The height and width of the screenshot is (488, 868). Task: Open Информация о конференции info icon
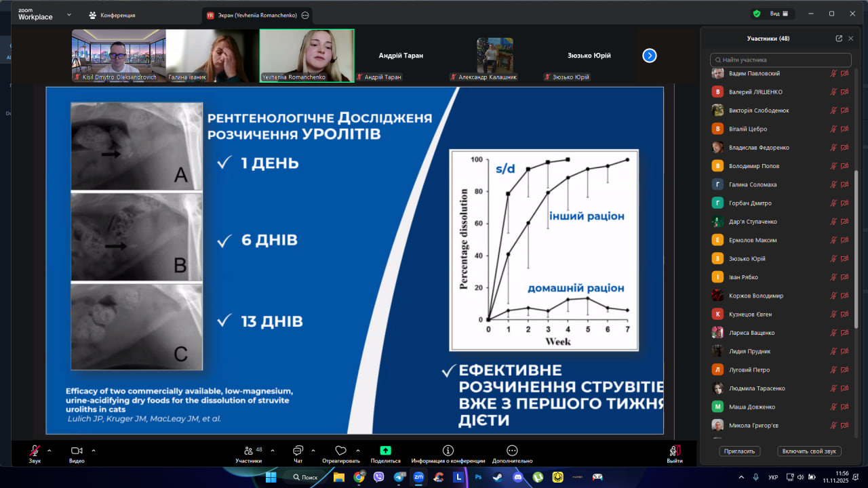pos(448,451)
